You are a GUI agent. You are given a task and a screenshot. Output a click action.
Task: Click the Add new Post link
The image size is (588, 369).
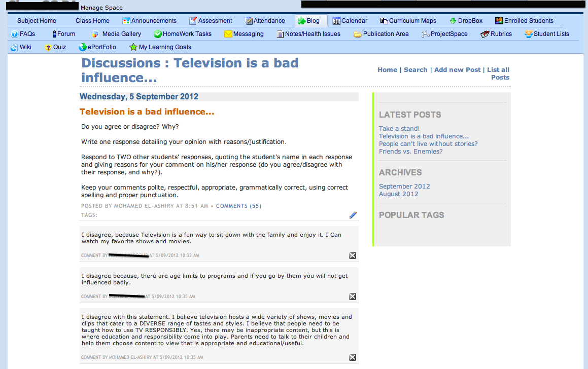point(457,70)
